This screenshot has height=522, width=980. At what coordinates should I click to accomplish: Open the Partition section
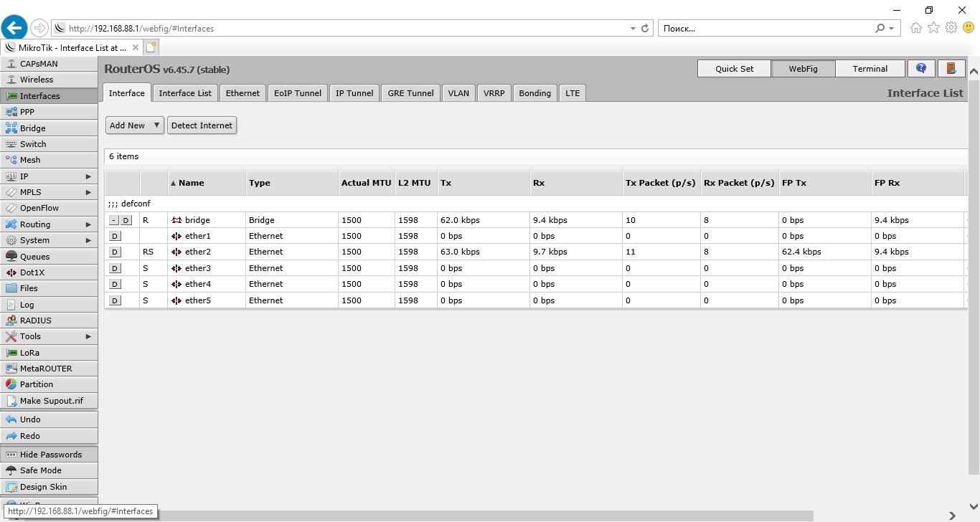click(x=49, y=384)
